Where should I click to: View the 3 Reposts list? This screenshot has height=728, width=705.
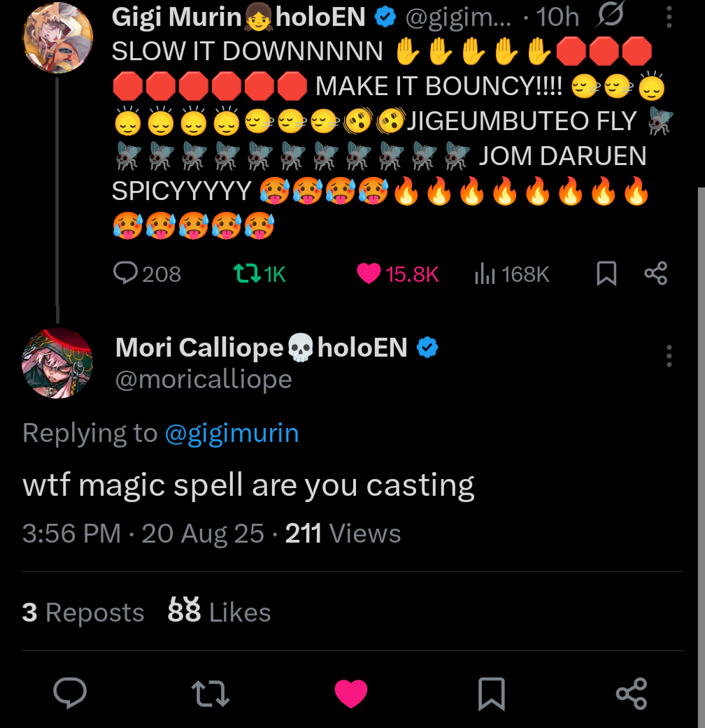click(x=83, y=613)
